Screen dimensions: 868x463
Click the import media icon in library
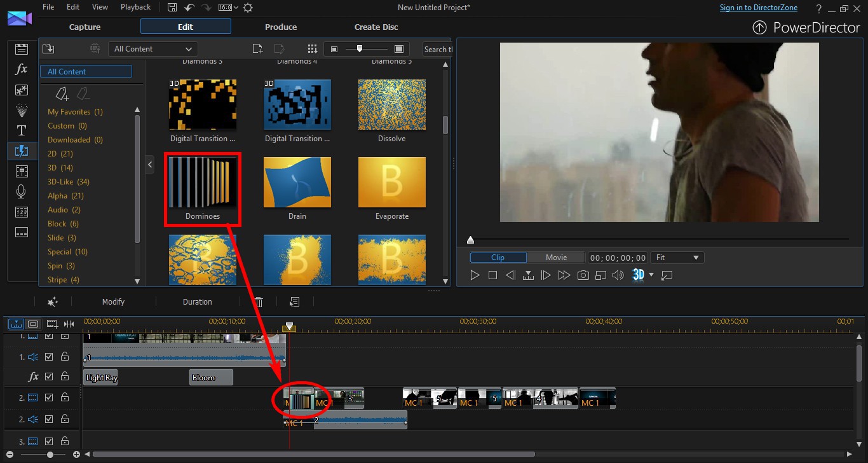48,49
